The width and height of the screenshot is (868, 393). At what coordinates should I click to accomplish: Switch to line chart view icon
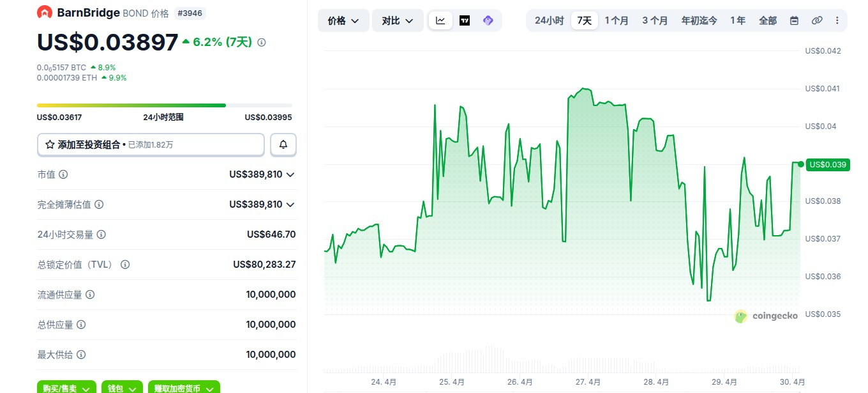pos(441,20)
